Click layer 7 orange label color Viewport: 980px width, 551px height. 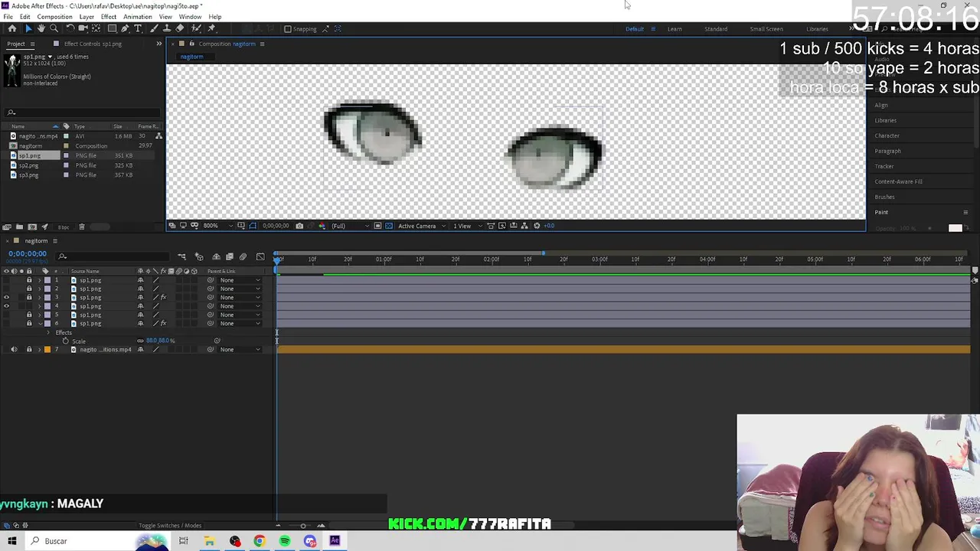click(47, 350)
